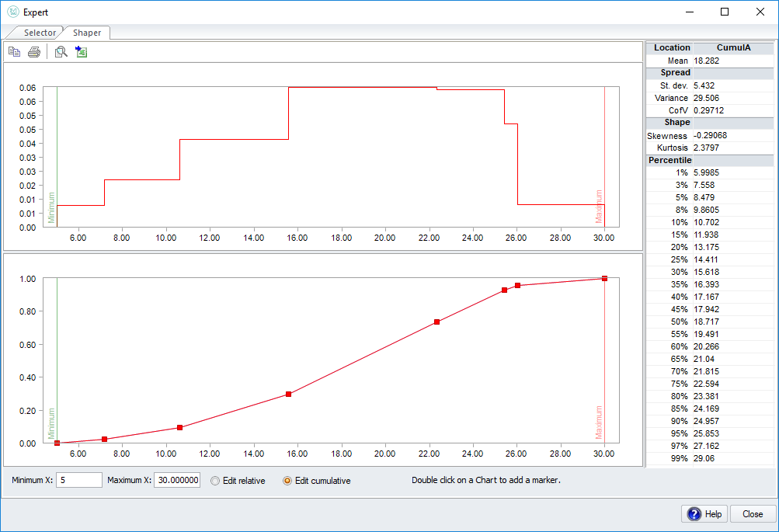This screenshot has height=532, width=779.
Task: Open the chart zoom preview tool
Action: (61, 50)
